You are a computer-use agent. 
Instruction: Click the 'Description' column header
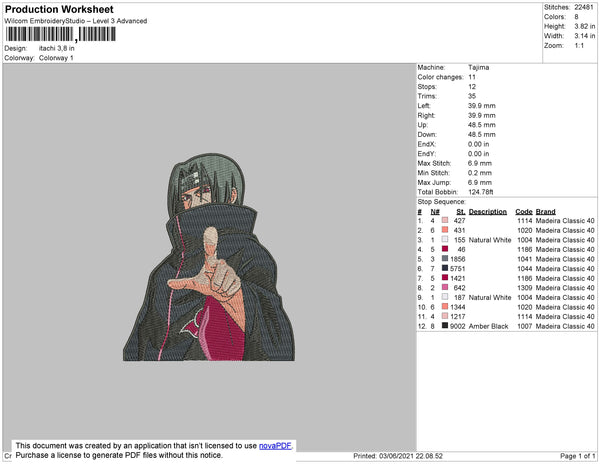[x=488, y=212]
